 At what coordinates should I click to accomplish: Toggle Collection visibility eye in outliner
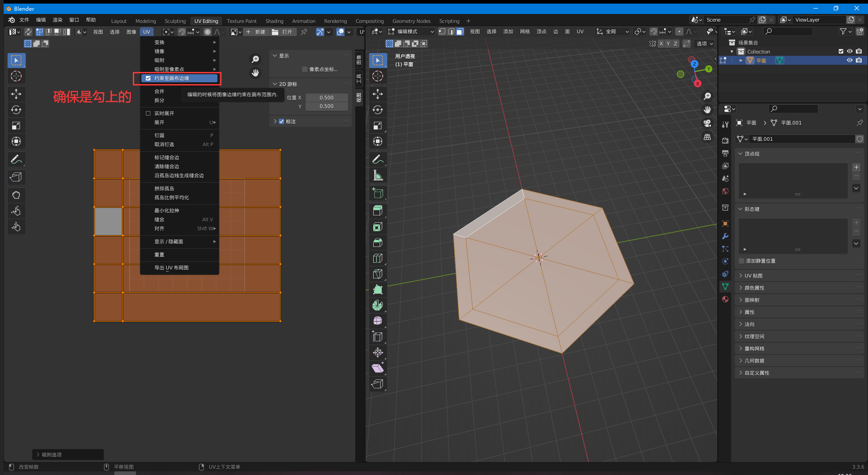tap(850, 51)
